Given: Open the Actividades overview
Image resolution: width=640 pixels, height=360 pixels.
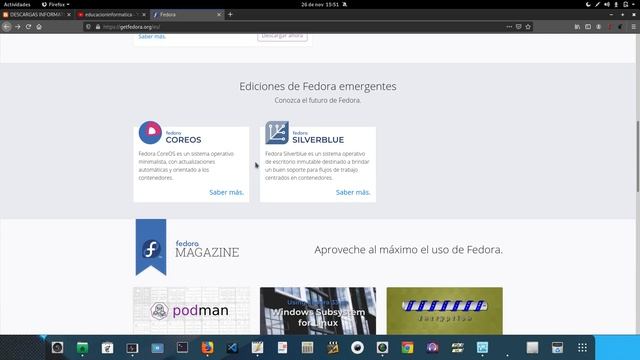Looking at the screenshot, I should tap(17, 4).
